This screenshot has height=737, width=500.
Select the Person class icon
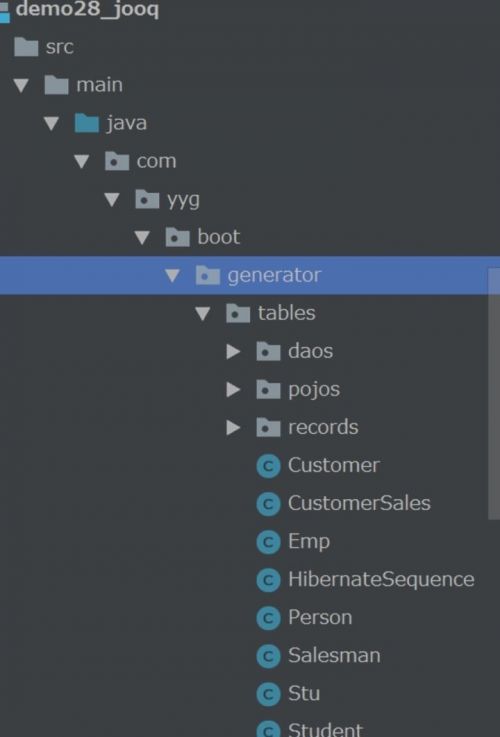(x=268, y=618)
